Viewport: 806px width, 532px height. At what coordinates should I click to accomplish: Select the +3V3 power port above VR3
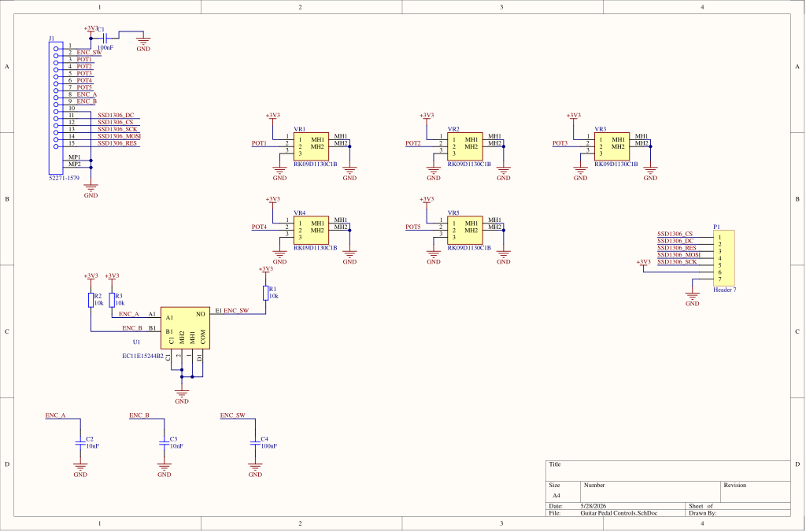(x=574, y=117)
